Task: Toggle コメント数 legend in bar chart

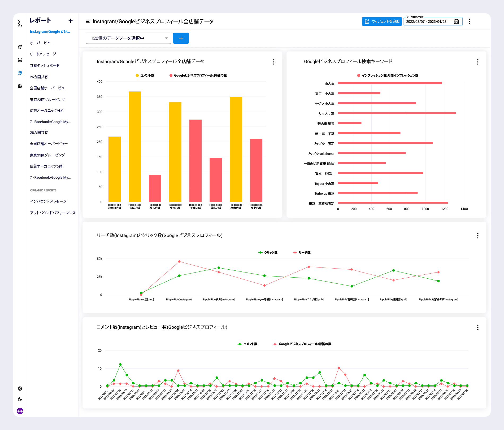Action: pyautogui.click(x=145, y=76)
